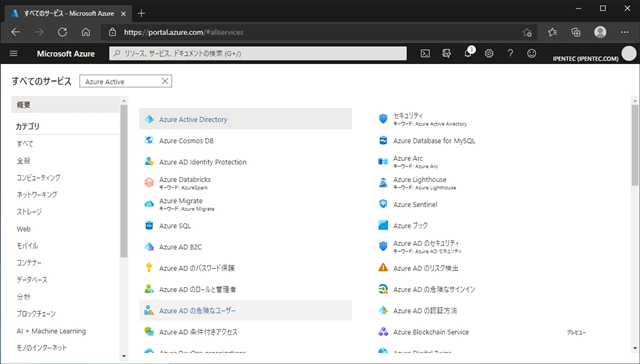Click the Azure Active Directory icon

(x=149, y=119)
